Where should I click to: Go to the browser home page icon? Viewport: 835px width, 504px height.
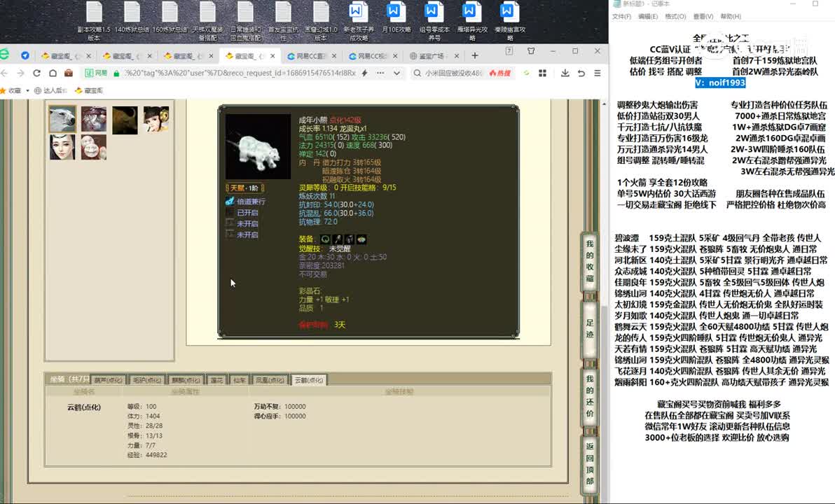coord(53,73)
